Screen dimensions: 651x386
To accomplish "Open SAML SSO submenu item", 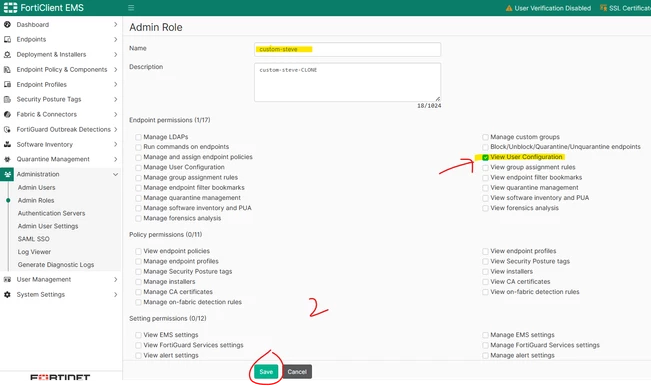I will [x=34, y=239].
